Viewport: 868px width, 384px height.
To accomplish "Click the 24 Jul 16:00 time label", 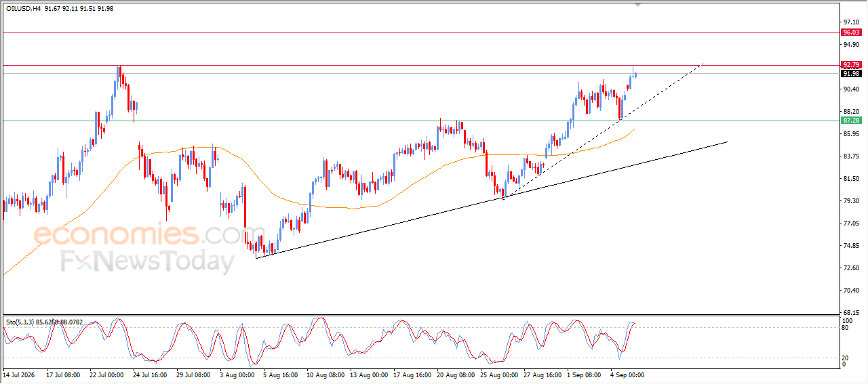I will coord(150,375).
